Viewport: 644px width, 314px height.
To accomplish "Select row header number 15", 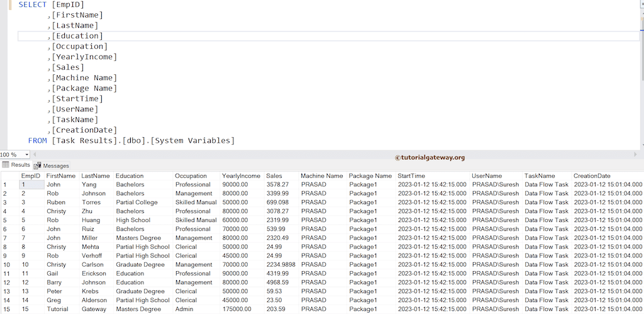I will coord(9,309).
